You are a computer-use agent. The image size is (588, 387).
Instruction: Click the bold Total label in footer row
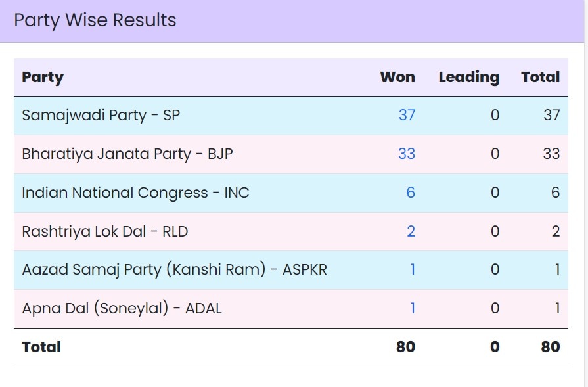point(41,347)
